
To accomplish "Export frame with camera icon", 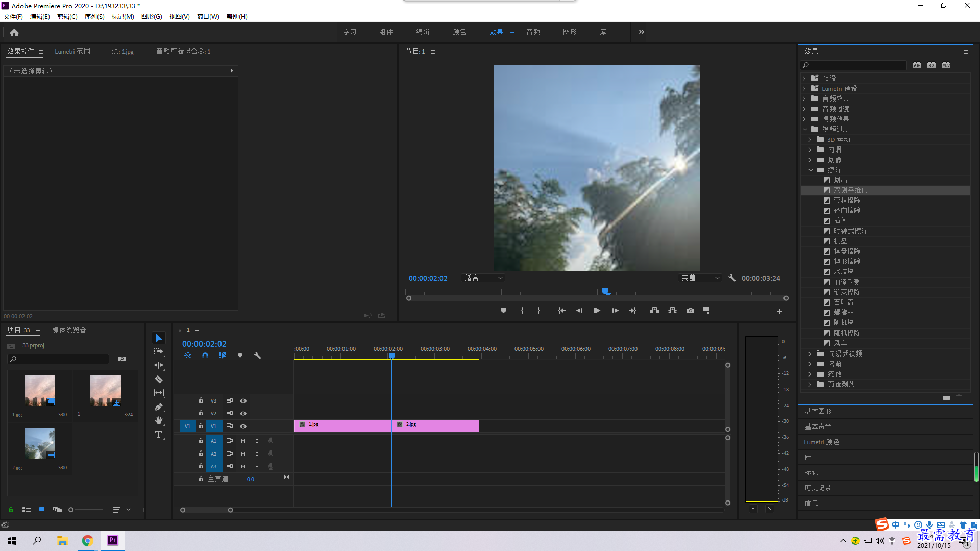I will pyautogui.click(x=691, y=311).
